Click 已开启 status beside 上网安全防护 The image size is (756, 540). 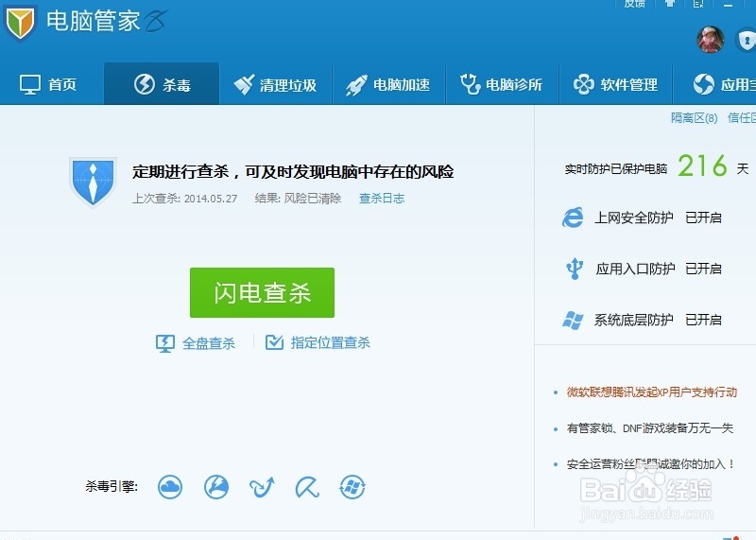pyautogui.click(x=703, y=218)
